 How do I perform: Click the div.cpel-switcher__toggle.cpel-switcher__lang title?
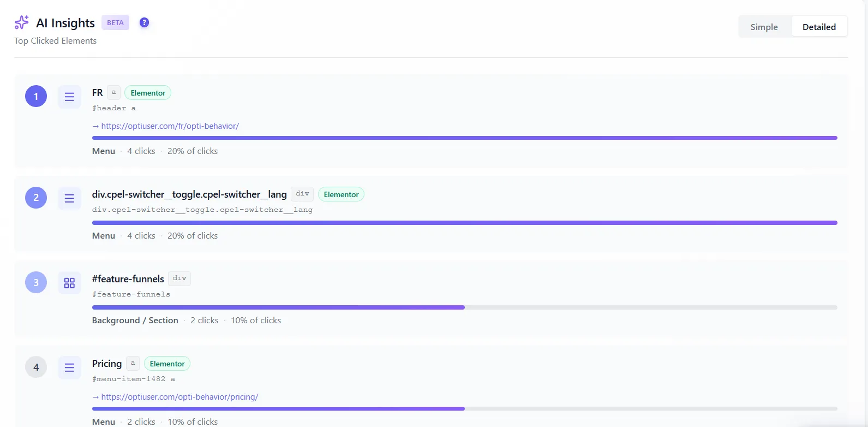coord(189,194)
